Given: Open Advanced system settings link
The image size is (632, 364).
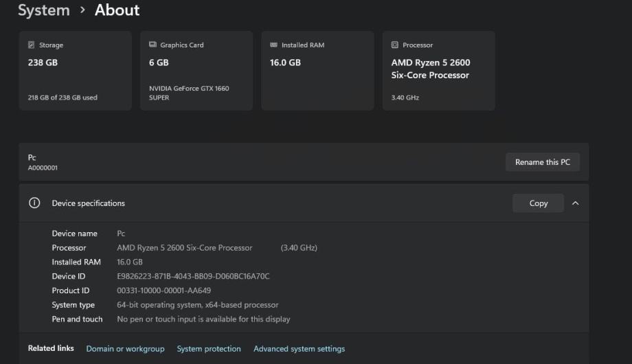Looking at the screenshot, I should pyautogui.click(x=299, y=349).
